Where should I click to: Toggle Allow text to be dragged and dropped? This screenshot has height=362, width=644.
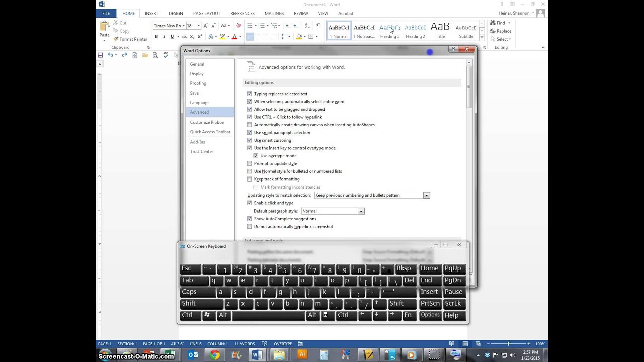[249, 109]
